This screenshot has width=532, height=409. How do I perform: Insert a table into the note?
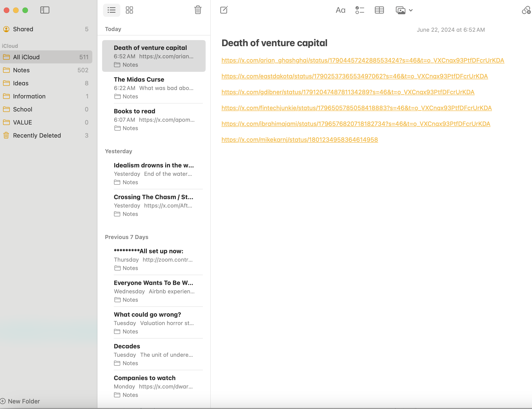pyautogui.click(x=379, y=10)
